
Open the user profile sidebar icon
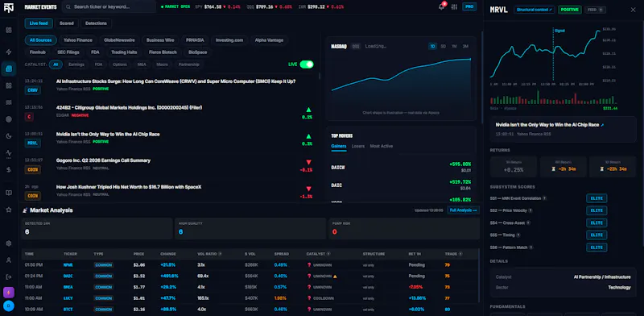[x=9, y=260]
